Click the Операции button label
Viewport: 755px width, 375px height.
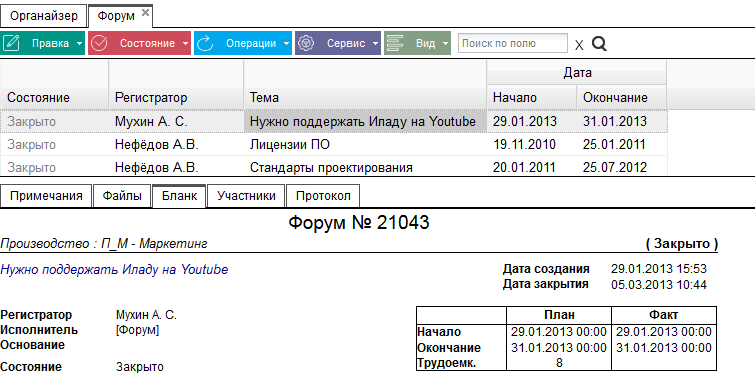[251, 43]
